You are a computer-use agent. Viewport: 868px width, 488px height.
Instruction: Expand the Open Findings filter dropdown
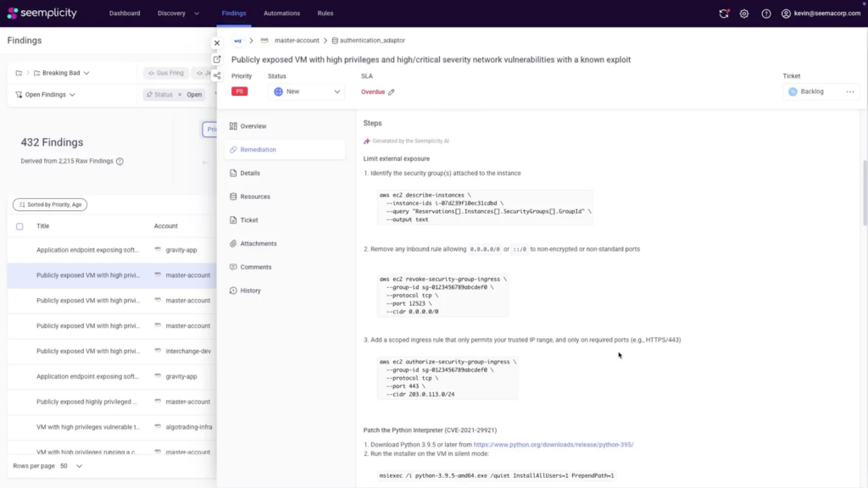coord(46,95)
